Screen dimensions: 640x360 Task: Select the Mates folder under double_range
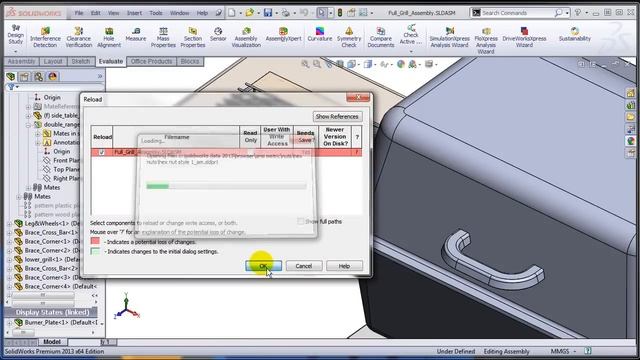coord(51,187)
